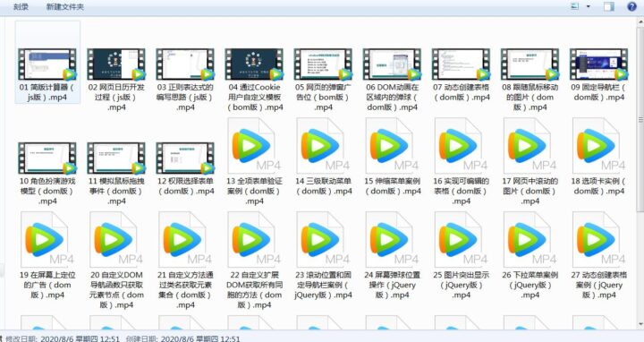Viewport: 644px width, 342px height.
Task: Select the 11 模拟鼠标拖拽事件 video thumbnail
Action: [x=116, y=158]
